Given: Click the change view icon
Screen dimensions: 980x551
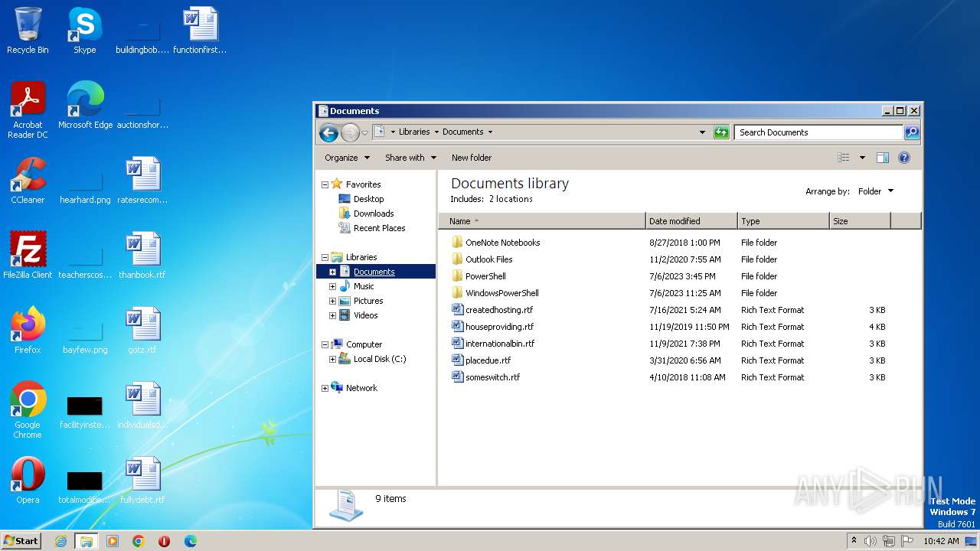Looking at the screenshot, I should pyautogui.click(x=844, y=158).
